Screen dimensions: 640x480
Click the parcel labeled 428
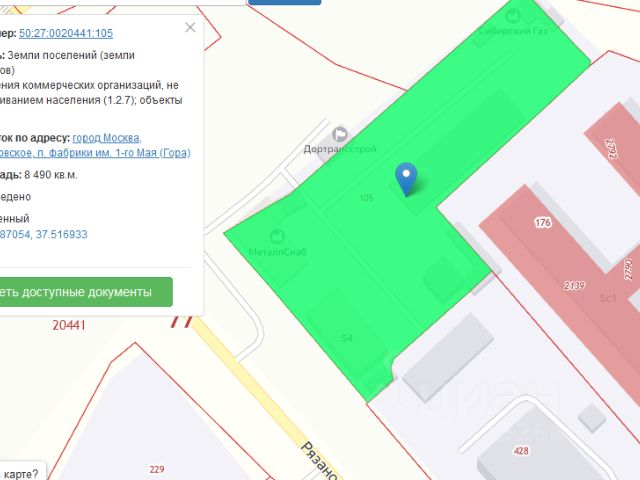click(x=521, y=451)
